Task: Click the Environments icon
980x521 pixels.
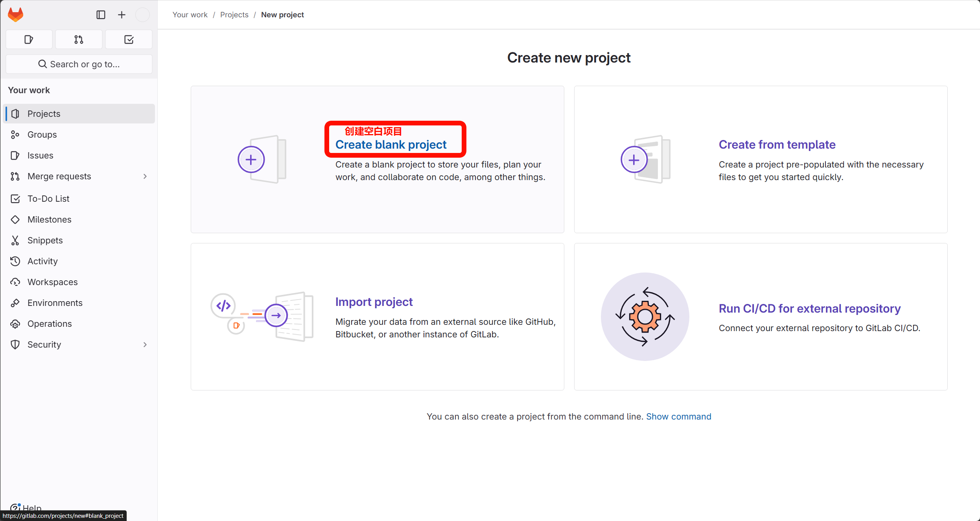Action: [x=15, y=303]
